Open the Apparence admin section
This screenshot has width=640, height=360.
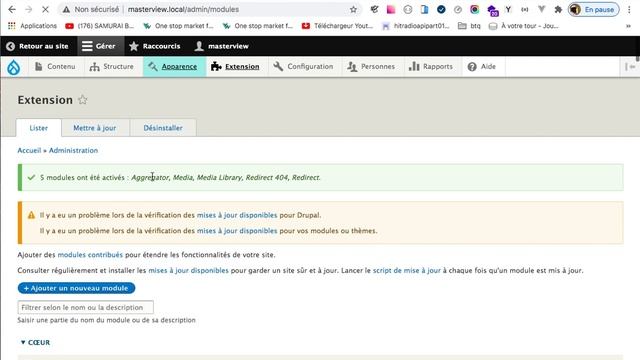pyautogui.click(x=173, y=67)
